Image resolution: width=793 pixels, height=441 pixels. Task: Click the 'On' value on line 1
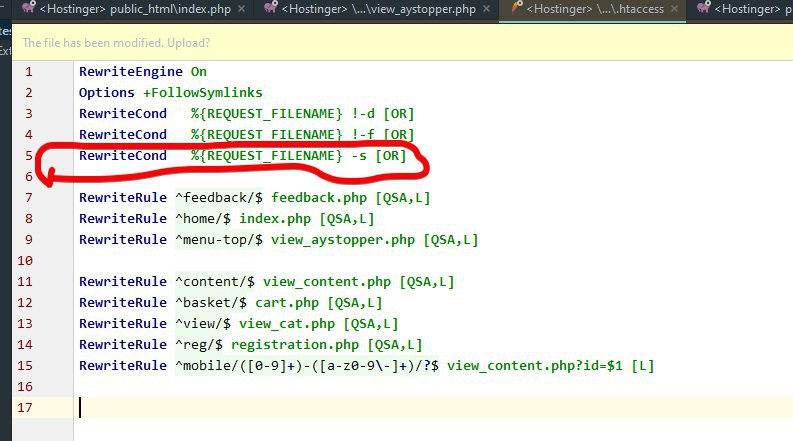click(x=199, y=72)
